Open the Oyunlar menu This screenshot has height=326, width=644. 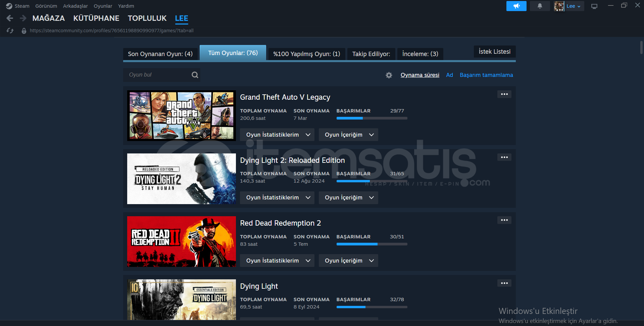pos(103,6)
